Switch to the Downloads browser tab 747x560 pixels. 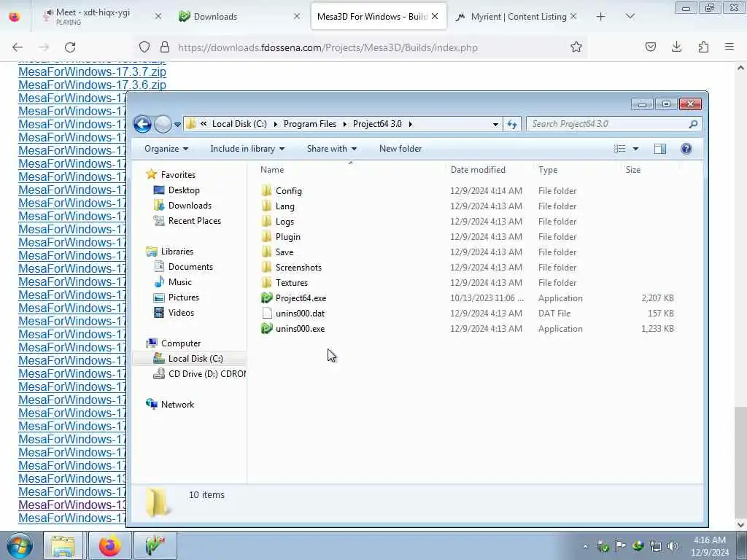click(239, 16)
